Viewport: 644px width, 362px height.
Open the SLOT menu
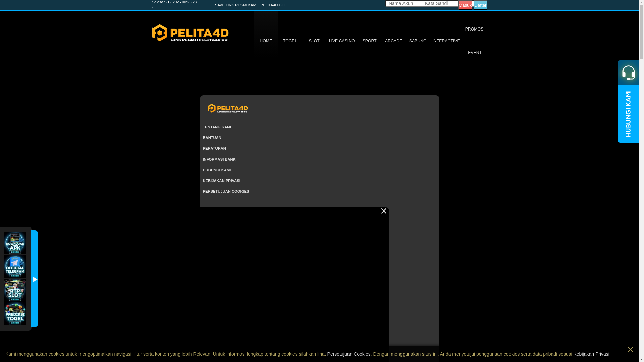click(x=314, y=41)
